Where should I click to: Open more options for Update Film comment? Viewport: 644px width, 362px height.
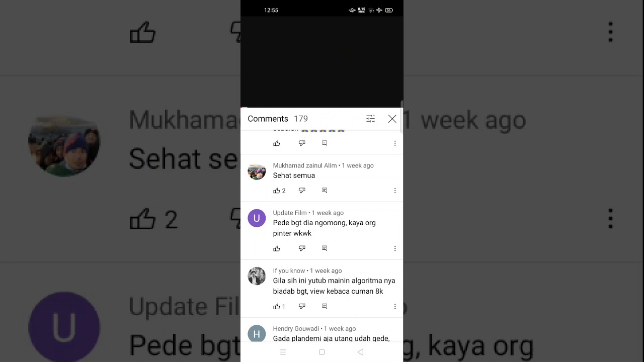pos(395,248)
